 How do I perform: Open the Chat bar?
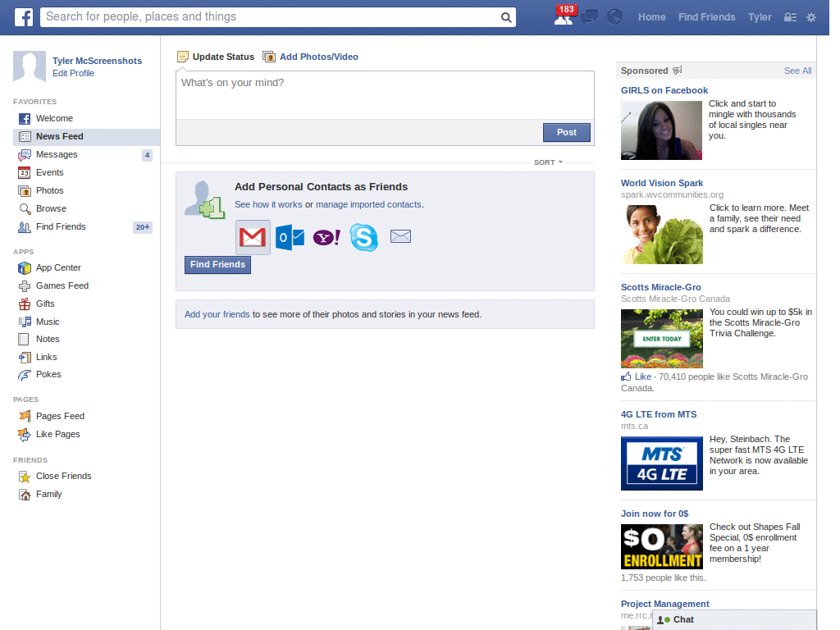[x=734, y=620]
